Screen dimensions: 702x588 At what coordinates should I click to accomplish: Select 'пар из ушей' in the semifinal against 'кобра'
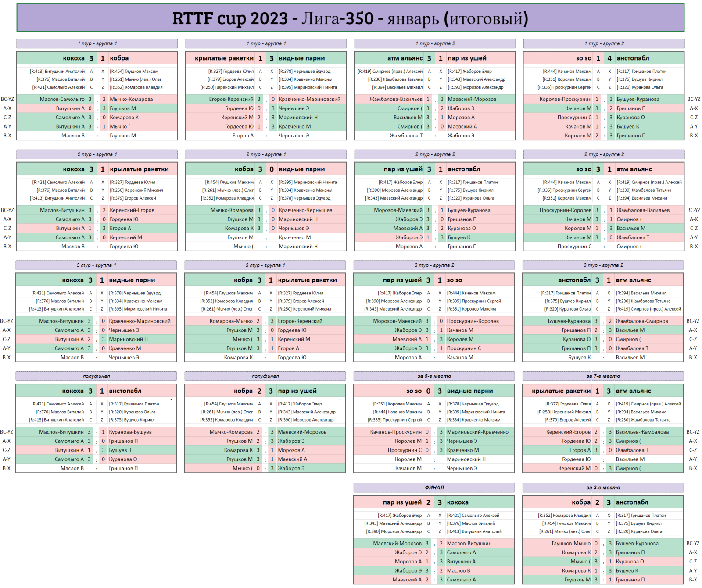(297, 391)
